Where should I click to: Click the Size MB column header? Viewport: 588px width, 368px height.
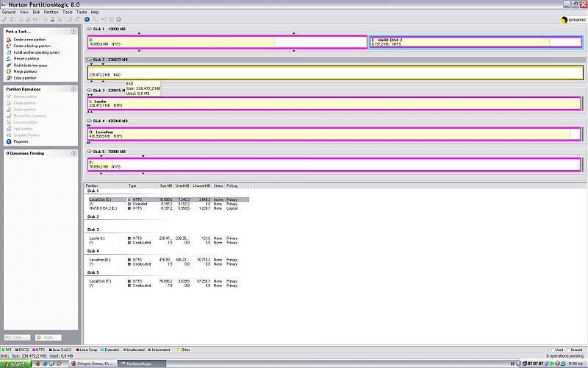(x=165, y=185)
